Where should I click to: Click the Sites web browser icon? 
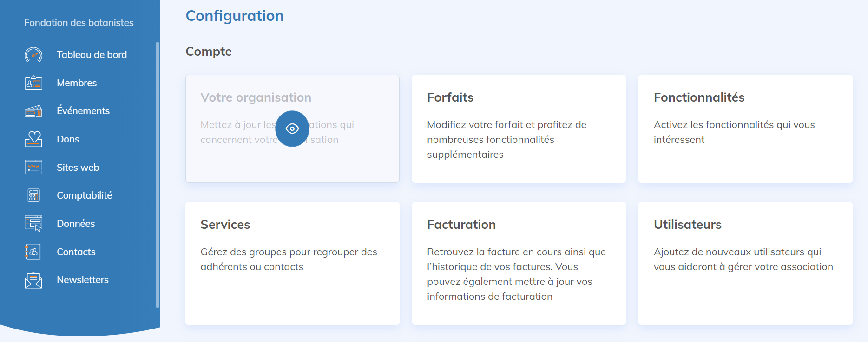[33, 167]
